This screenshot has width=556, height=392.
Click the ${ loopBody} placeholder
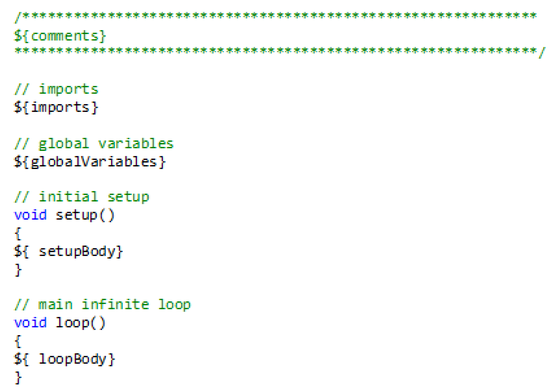pyautogui.click(x=65, y=359)
